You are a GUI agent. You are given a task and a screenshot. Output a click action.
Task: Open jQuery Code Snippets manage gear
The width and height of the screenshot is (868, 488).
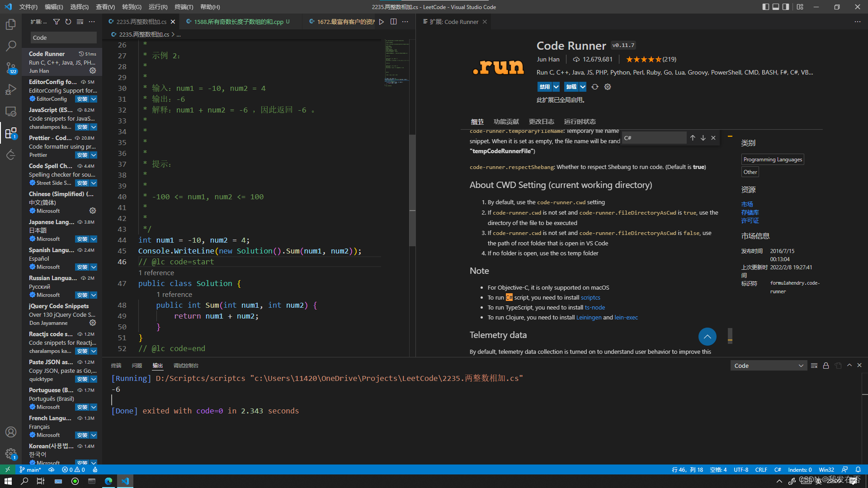pos(93,323)
